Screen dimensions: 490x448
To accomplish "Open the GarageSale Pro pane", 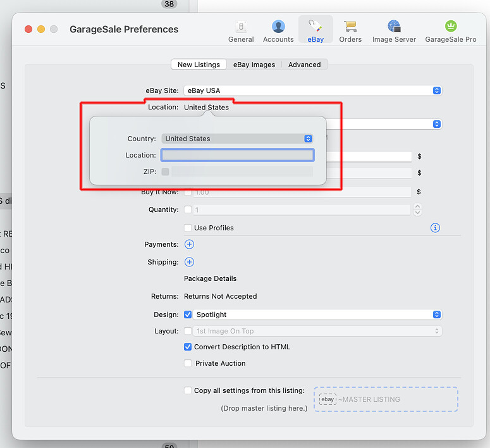I will click(x=451, y=31).
